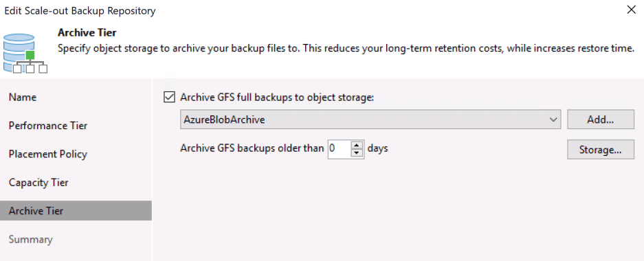
Task: Open the Performance Tier step
Action: pyautogui.click(x=48, y=126)
